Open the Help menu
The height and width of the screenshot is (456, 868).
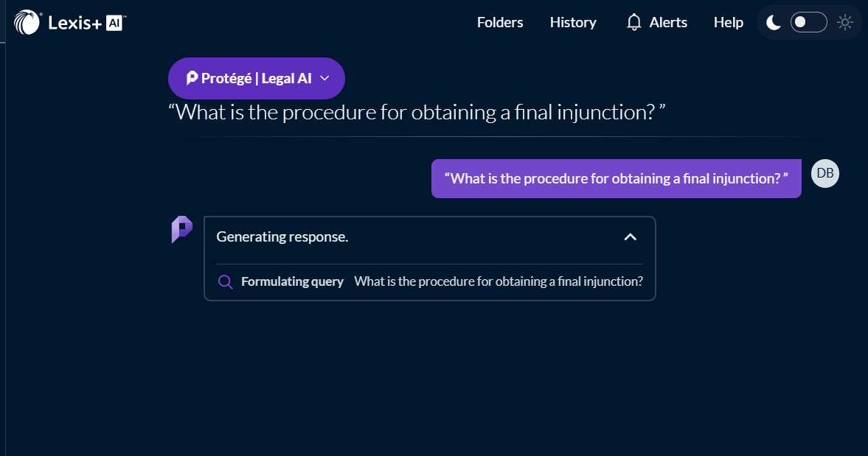point(728,23)
